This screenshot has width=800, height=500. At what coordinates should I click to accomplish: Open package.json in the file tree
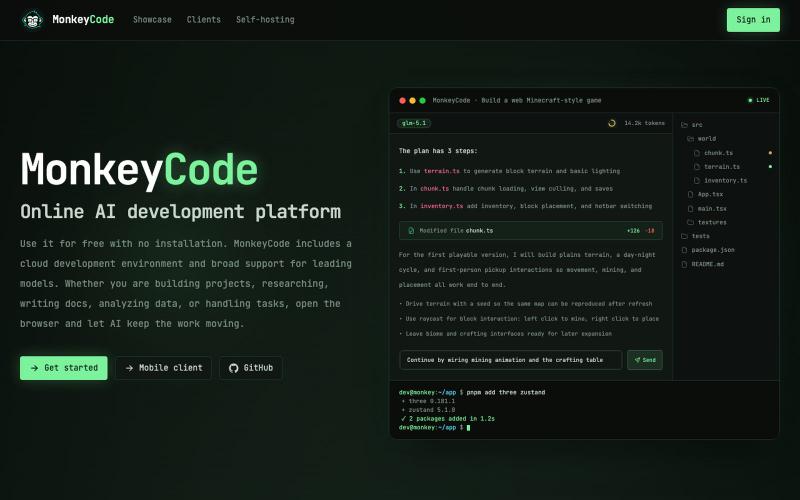pos(708,250)
